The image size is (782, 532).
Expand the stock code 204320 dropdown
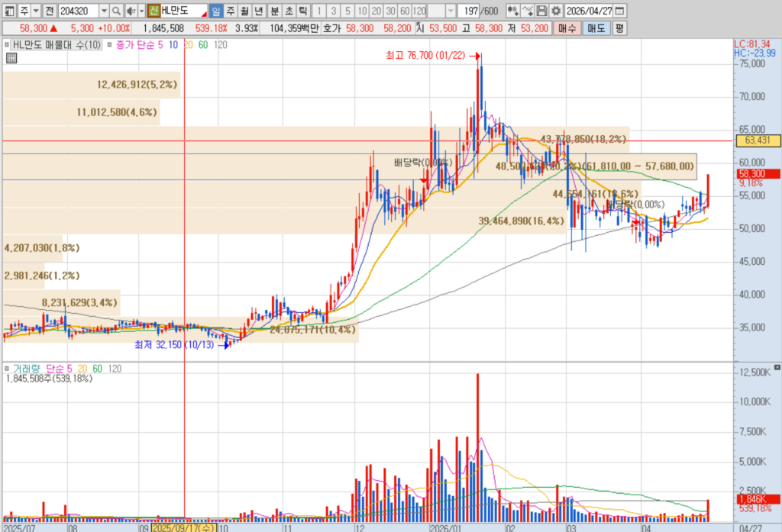(104, 11)
